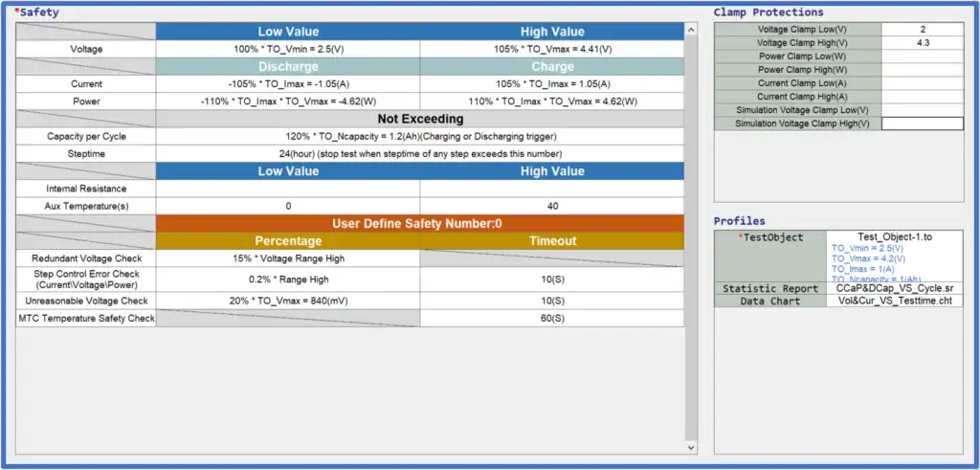Open the Vol&Cur_VS_Testtime.cht data chart
This screenshot has height=470, width=980.
pos(895,301)
